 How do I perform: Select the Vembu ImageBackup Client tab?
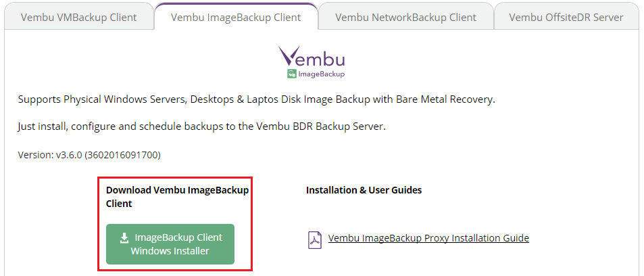point(236,17)
